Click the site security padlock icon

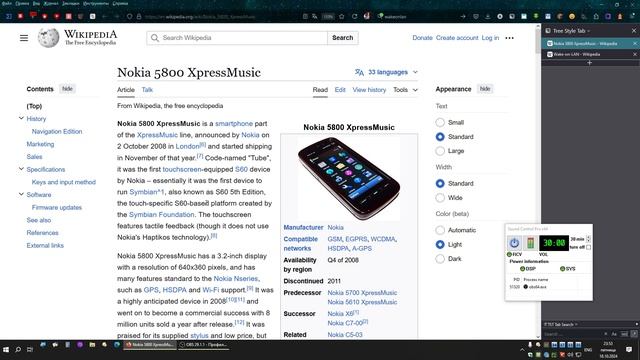tap(139, 16)
